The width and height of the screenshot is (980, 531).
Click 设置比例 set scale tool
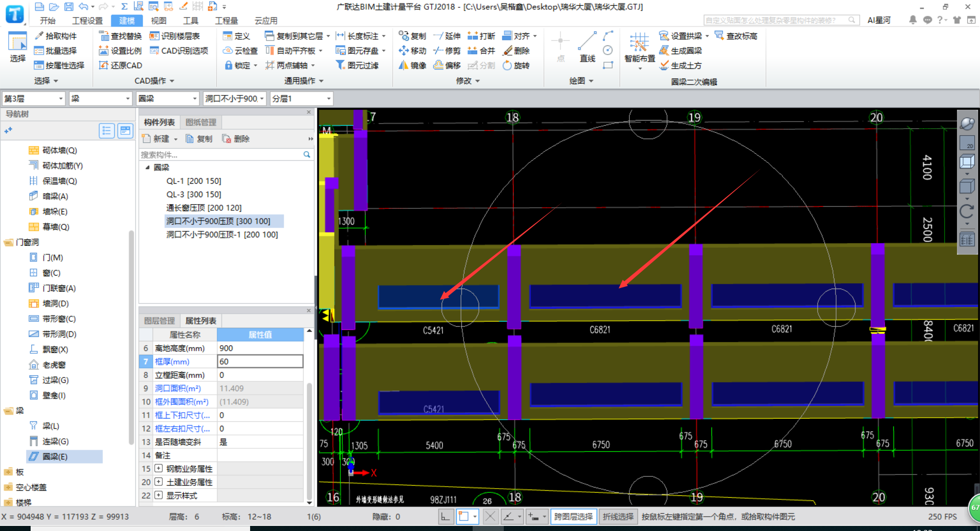coord(120,51)
